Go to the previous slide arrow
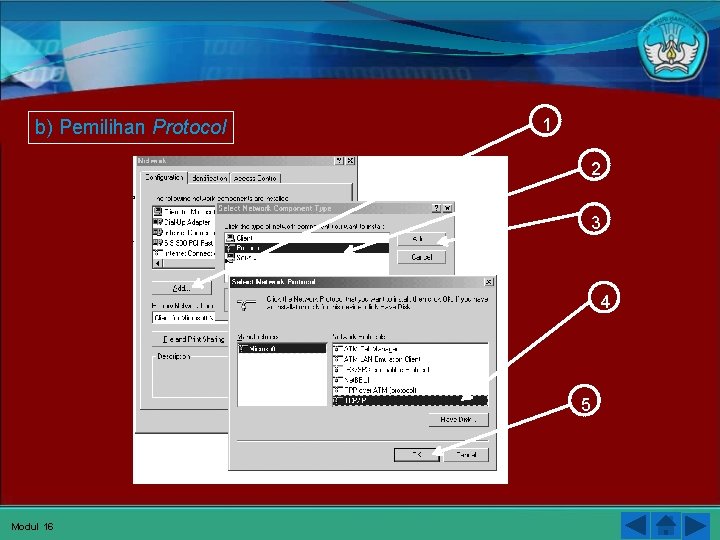Viewport: 720px width, 540px height. (635, 525)
